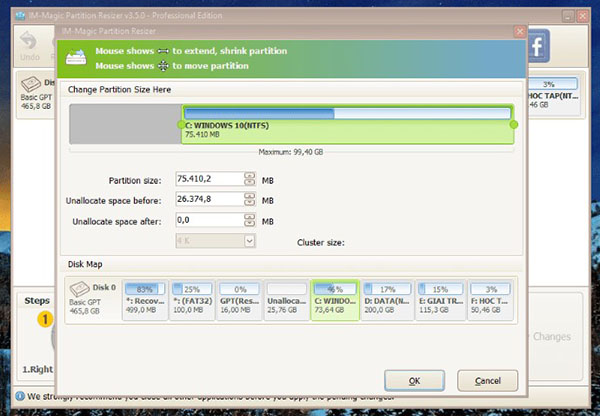Select the GPT reserved 16,00 MB partition block

(239, 300)
